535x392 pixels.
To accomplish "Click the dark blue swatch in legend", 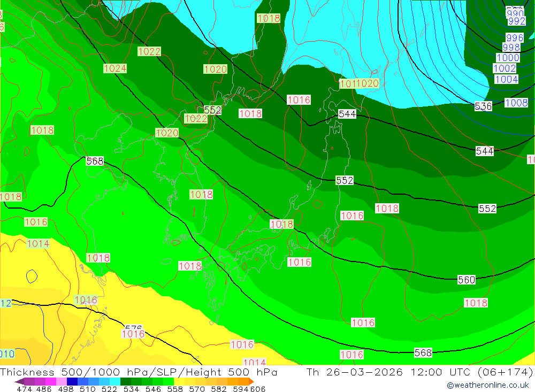I will tap(72, 381).
